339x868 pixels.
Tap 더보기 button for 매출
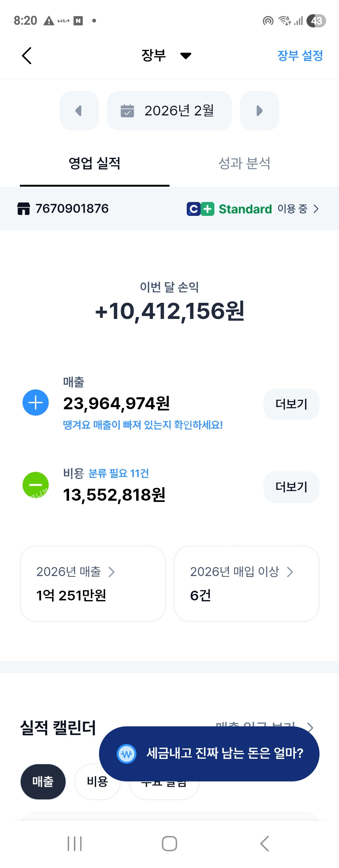(x=291, y=404)
